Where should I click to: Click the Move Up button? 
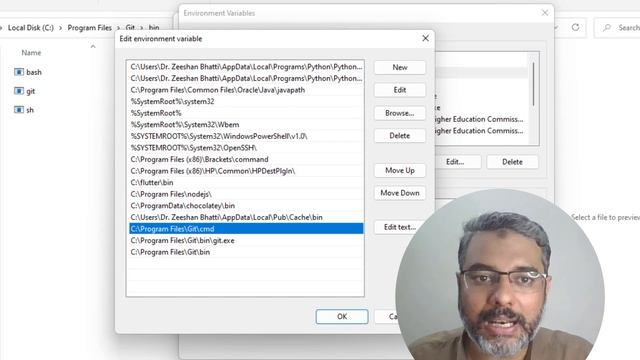tap(400, 170)
